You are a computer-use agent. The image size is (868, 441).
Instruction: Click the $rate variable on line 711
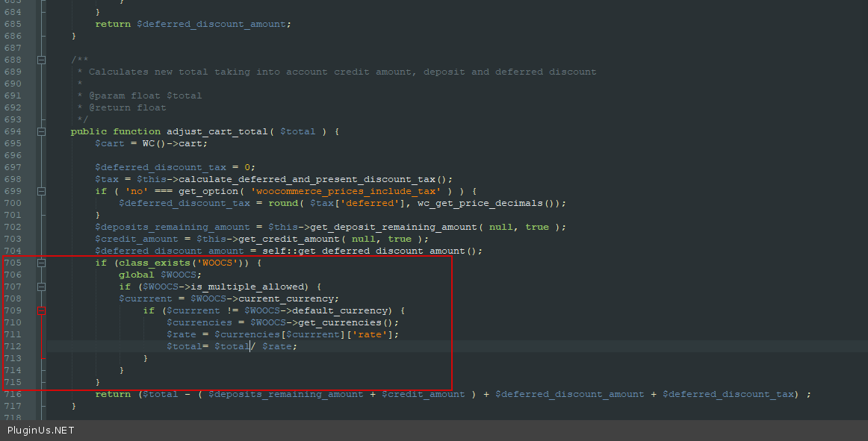coord(182,334)
